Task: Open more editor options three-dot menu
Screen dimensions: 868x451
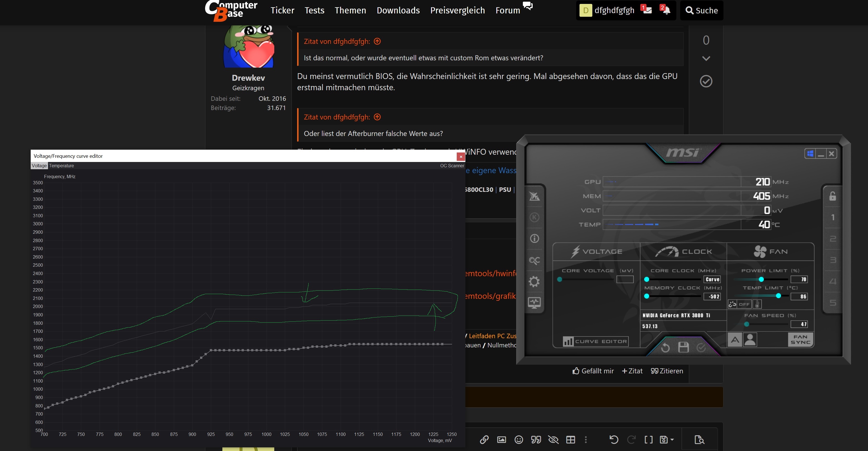Action: [x=586, y=440]
